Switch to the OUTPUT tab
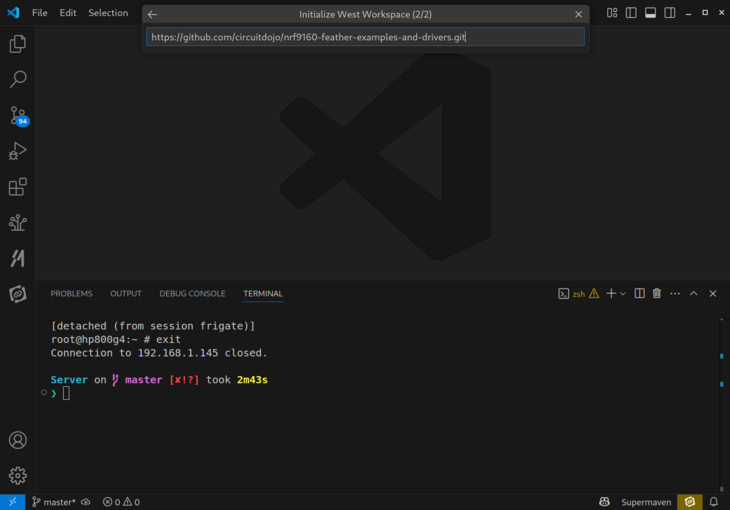 [126, 293]
